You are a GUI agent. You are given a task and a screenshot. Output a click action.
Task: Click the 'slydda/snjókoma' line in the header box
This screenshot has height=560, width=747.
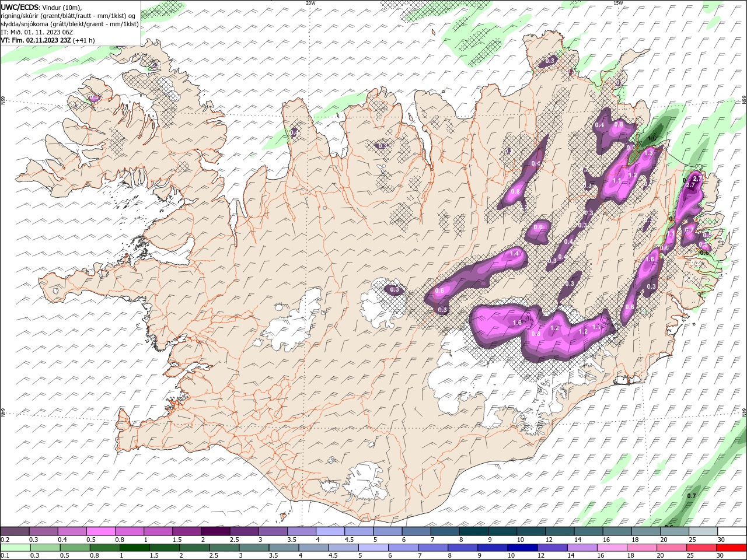[x=69, y=24]
